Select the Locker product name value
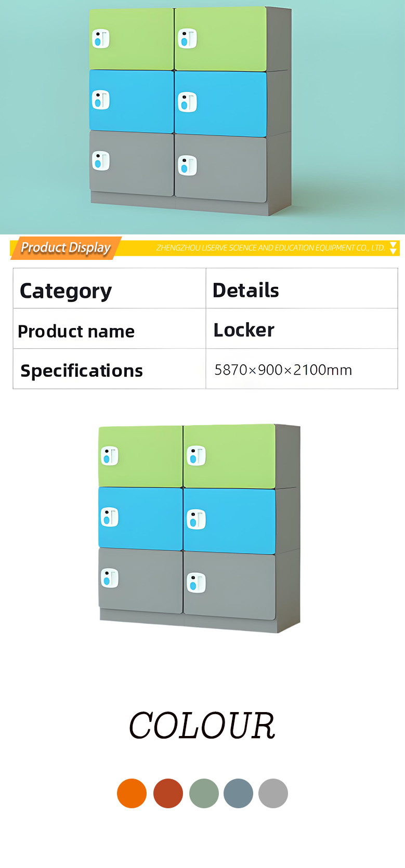The height and width of the screenshot is (868, 405). tap(244, 330)
